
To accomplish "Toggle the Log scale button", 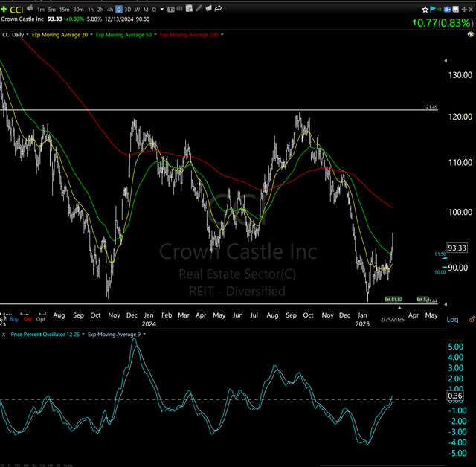I will coord(452,320).
